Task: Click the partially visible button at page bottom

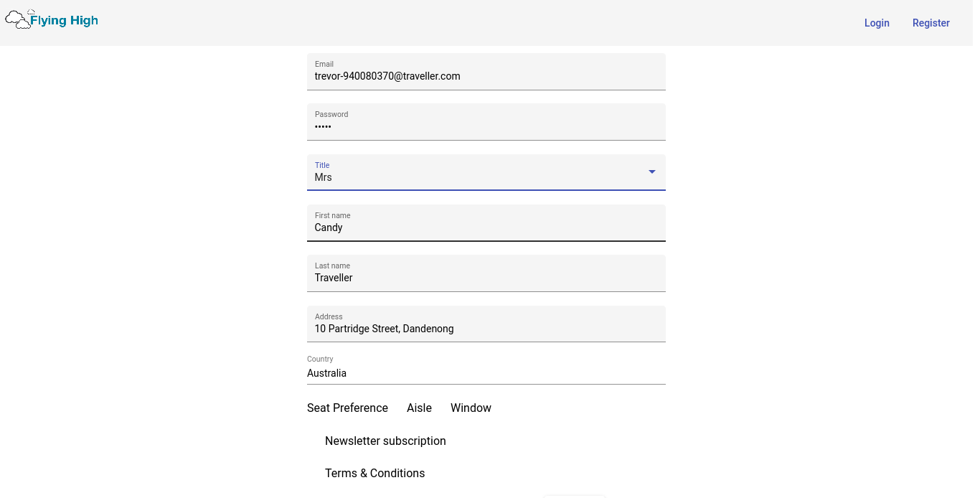Action: [x=575, y=495]
